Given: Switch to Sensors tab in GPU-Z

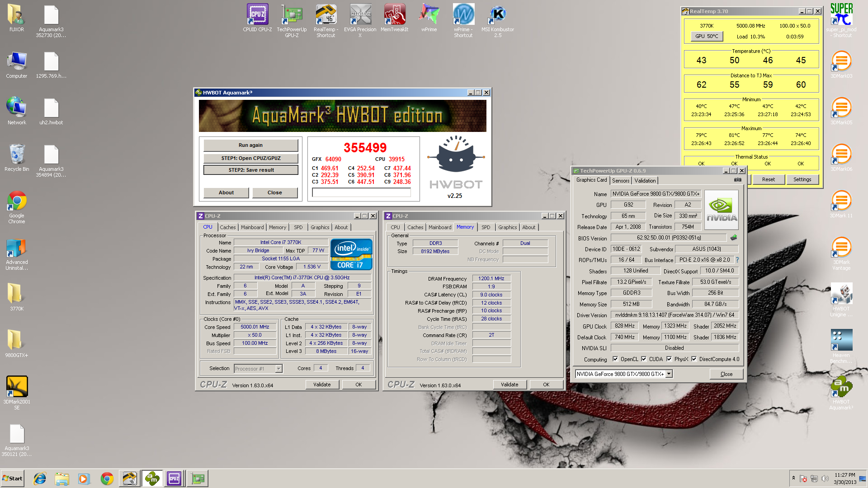Looking at the screenshot, I should coord(621,180).
